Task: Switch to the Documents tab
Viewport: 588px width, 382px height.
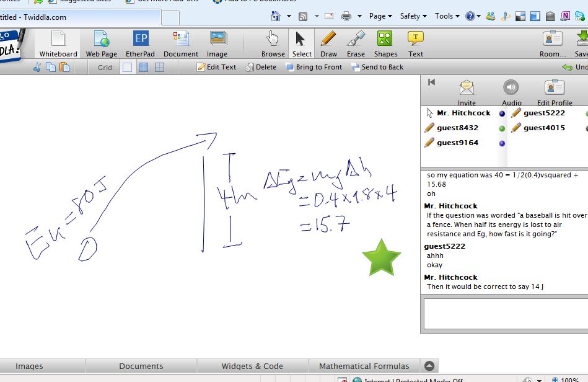Action: [x=141, y=366]
